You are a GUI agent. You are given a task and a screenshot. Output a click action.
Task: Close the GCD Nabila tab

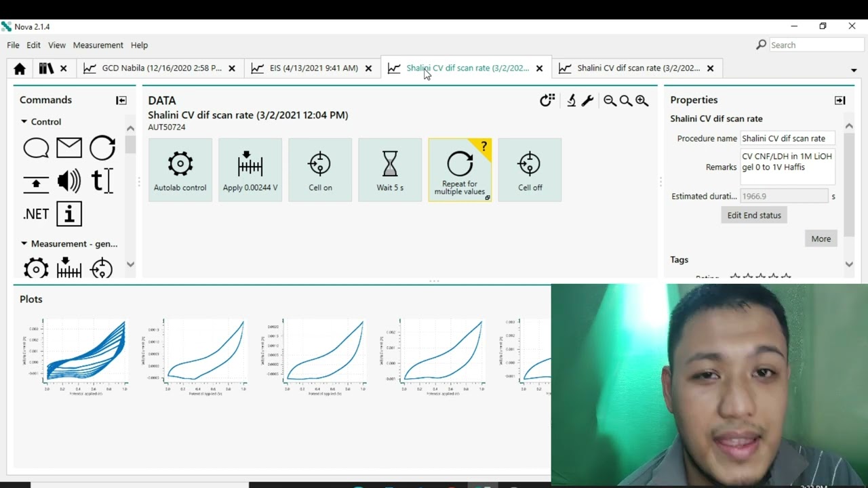(x=232, y=68)
